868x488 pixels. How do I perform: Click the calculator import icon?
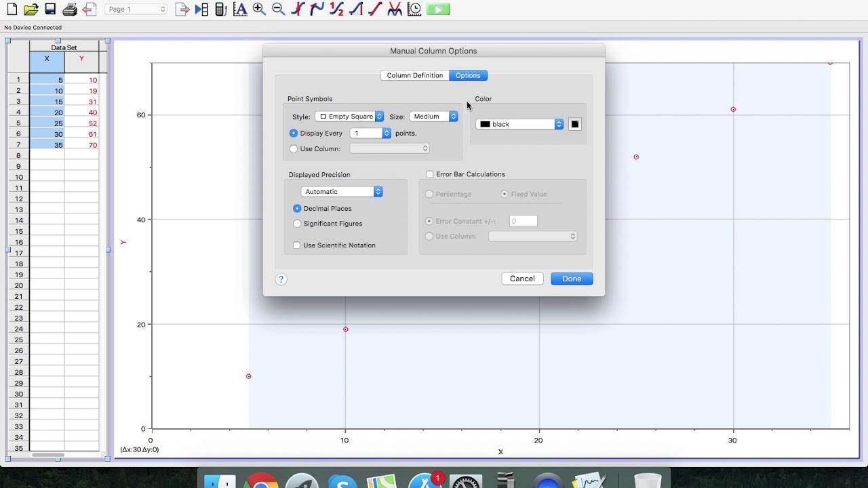pyautogui.click(x=220, y=9)
